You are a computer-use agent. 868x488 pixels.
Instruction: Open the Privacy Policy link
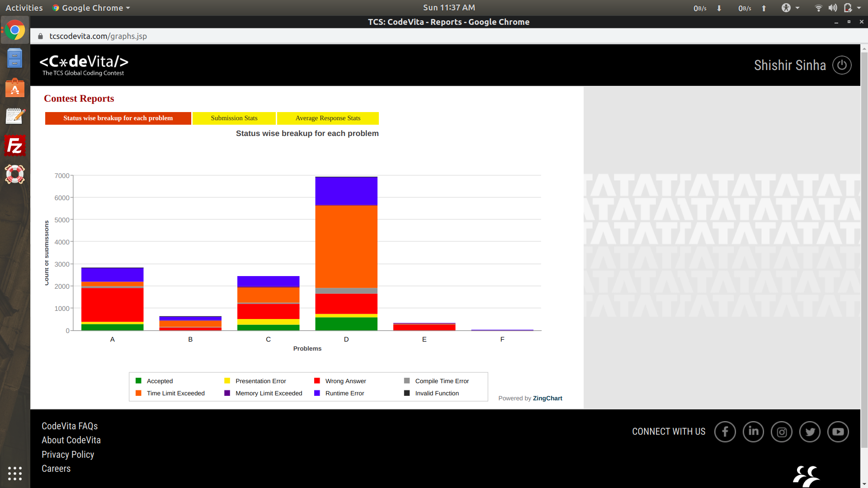(68, 455)
